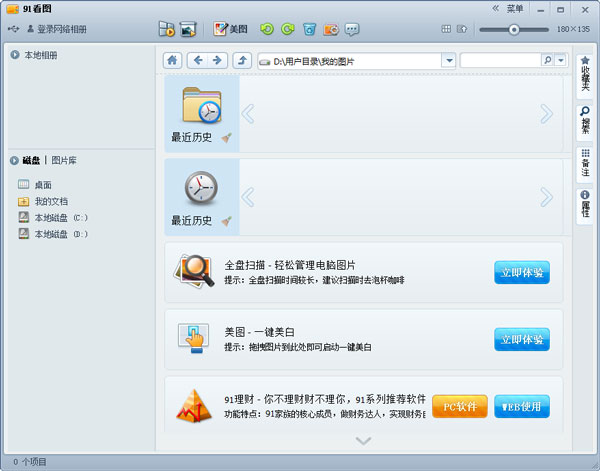The image size is (600, 471).
Task: Open the 菜单 menu
Action: pos(515,9)
